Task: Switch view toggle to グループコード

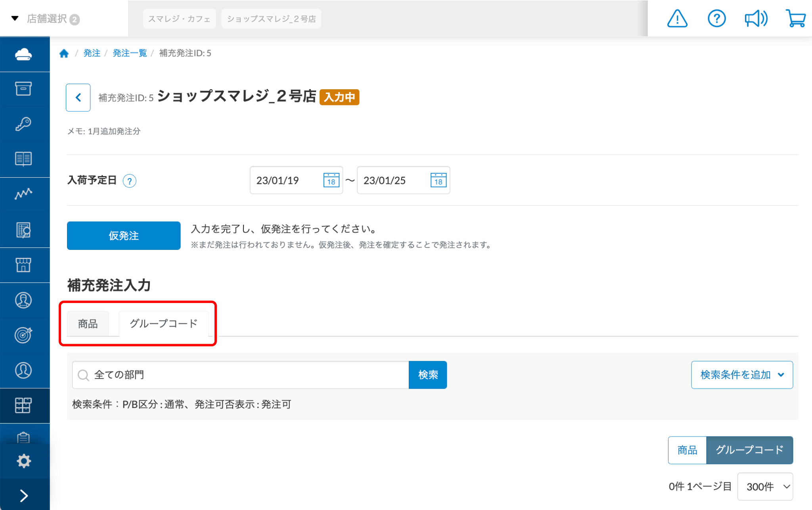Action: 749,450
